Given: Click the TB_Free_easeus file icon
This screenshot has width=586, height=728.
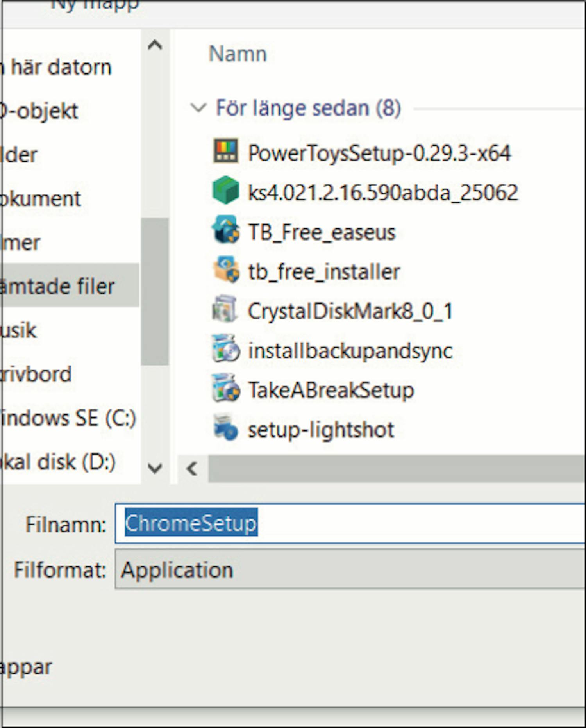Looking at the screenshot, I should click(225, 230).
